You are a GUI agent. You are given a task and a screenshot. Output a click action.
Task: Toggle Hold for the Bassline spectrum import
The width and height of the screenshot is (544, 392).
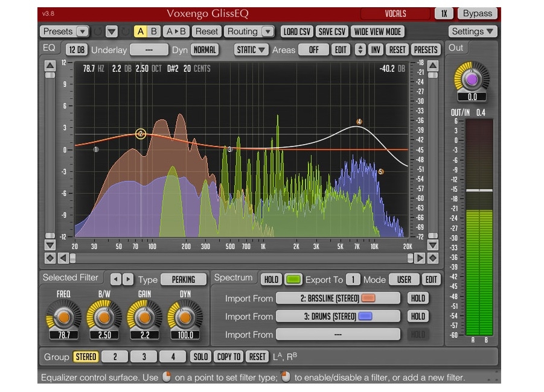click(x=417, y=298)
